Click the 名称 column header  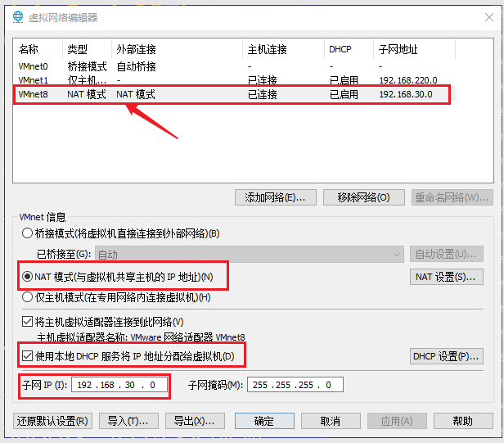tap(38, 49)
